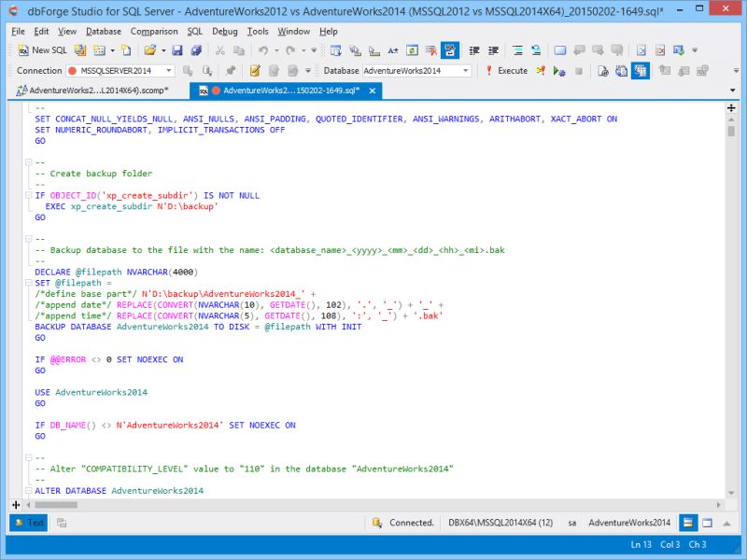Click the execute current statement icon

[x=541, y=71]
